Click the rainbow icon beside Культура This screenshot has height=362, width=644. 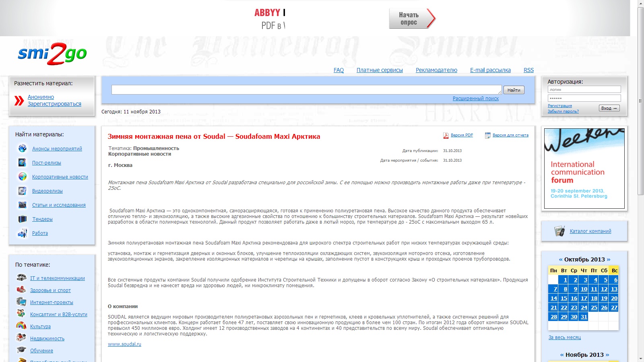point(21,326)
